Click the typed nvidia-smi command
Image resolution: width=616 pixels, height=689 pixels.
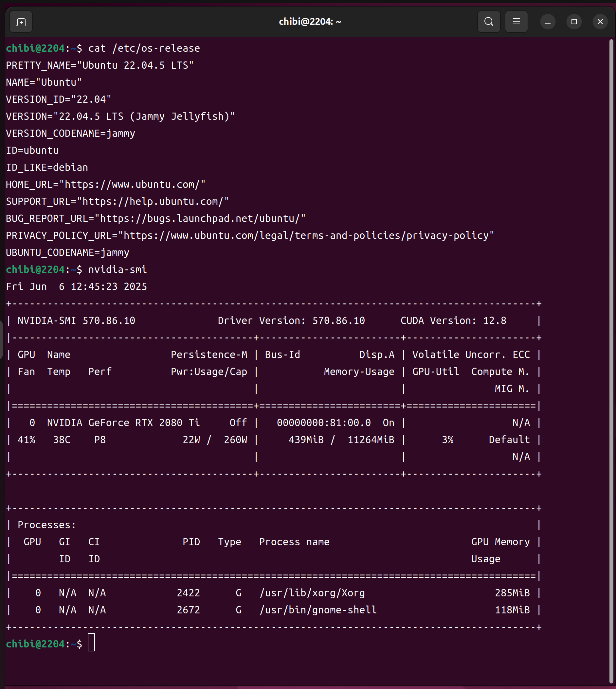pyautogui.click(x=118, y=270)
